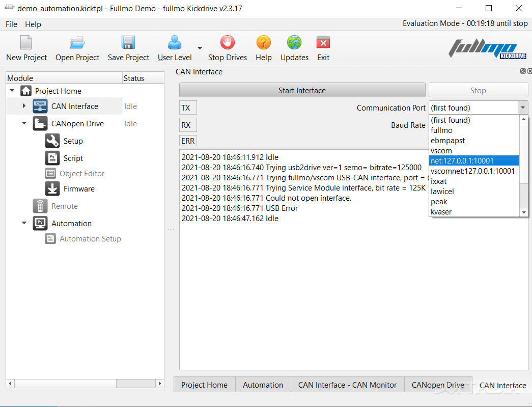This screenshot has width=532, height=407.
Task: Click the Firmware download icon
Action: coord(52,189)
